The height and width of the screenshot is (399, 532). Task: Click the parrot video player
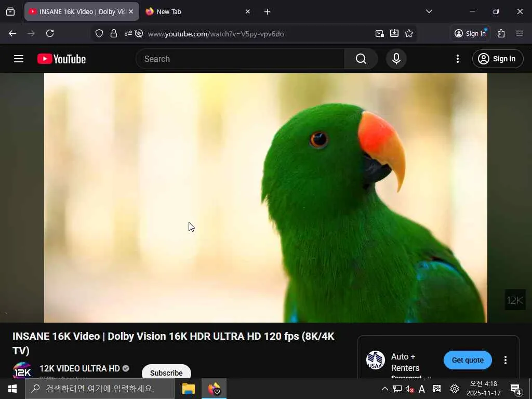click(265, 198)
